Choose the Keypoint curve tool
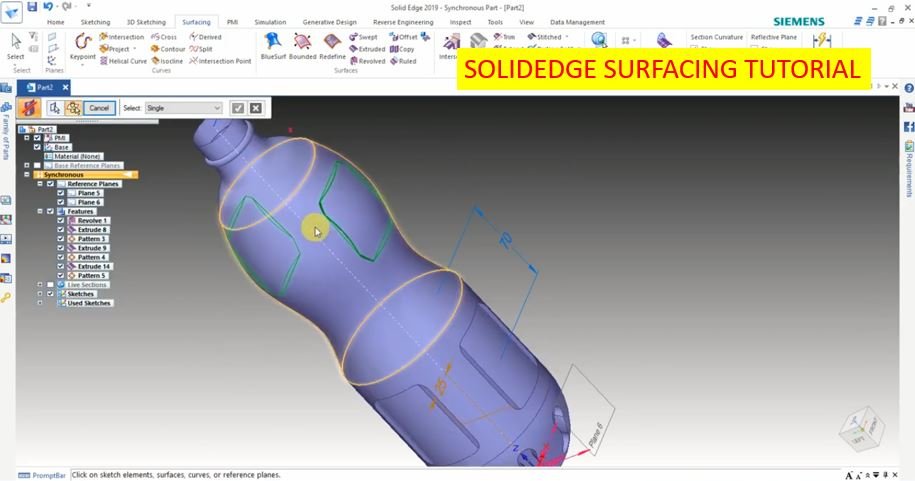 click(x=83, y=45)
